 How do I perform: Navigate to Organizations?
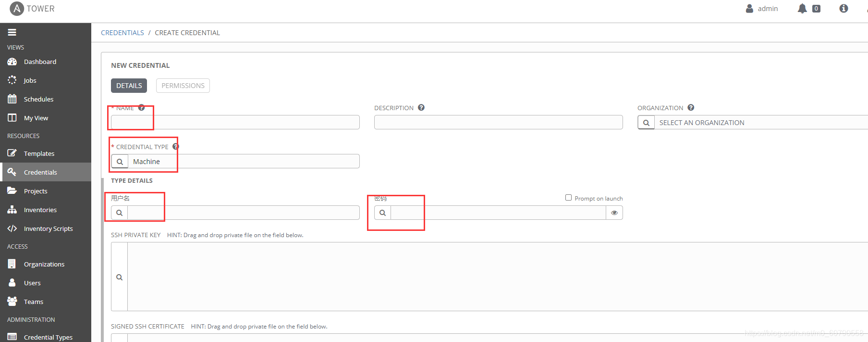tap(44, 264)
